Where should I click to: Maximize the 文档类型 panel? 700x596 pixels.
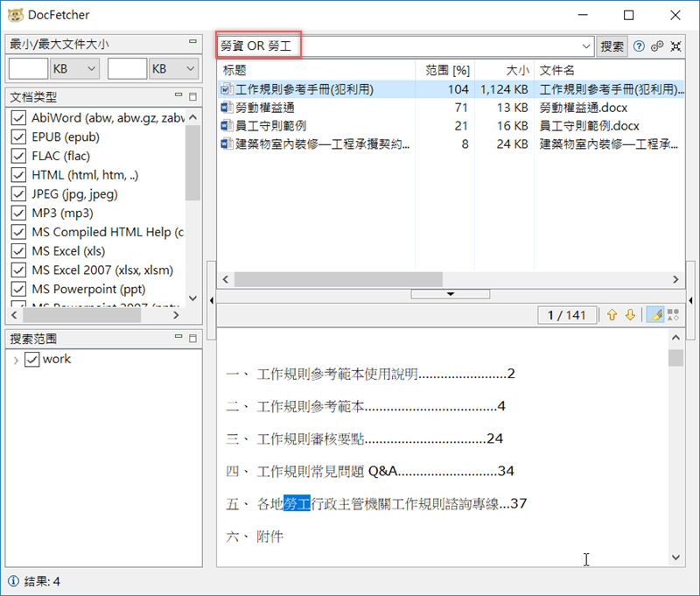point(192,96)
